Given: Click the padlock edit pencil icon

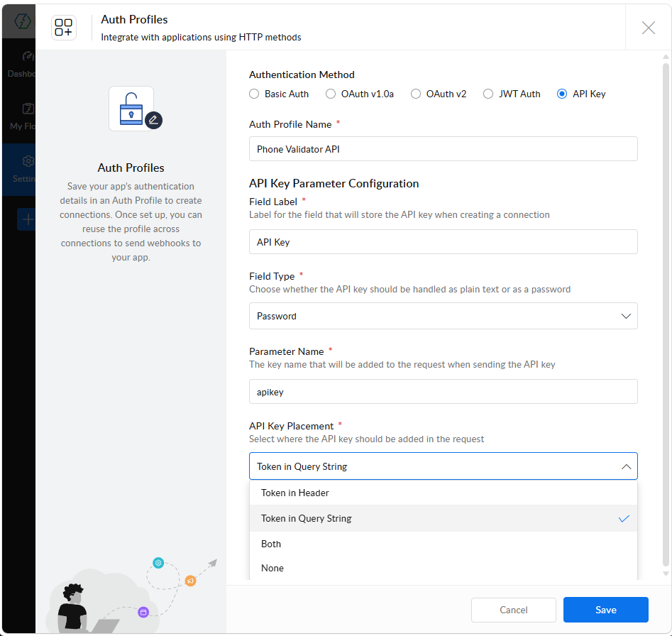Looking at the screenshot, I should (153, 121).
